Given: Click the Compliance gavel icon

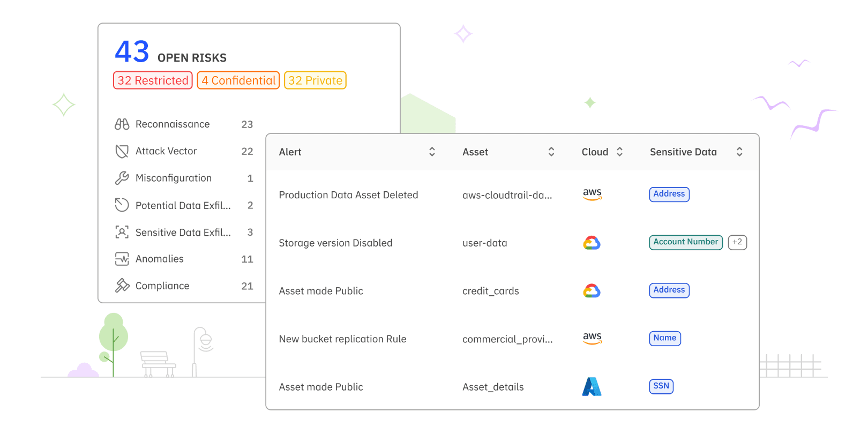Looking at the screenshot, I should [x=122, y=286].
